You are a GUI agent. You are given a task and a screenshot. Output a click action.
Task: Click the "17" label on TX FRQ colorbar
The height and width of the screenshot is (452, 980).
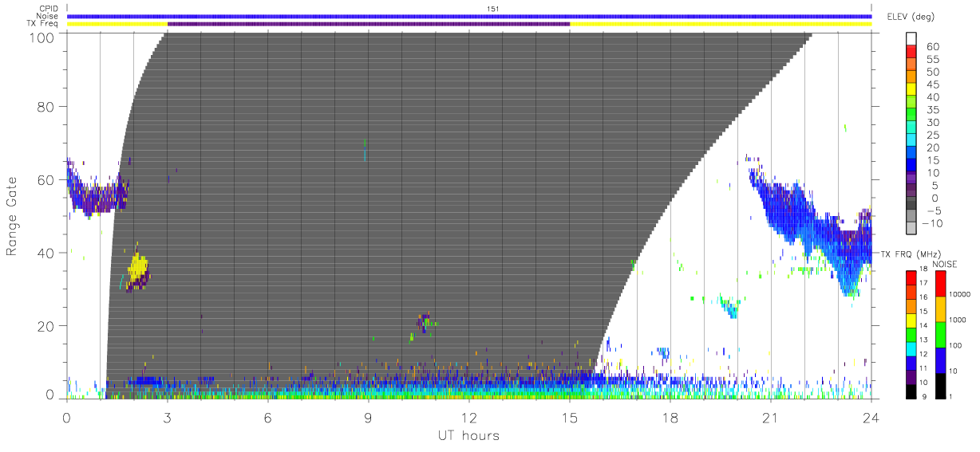923,284
